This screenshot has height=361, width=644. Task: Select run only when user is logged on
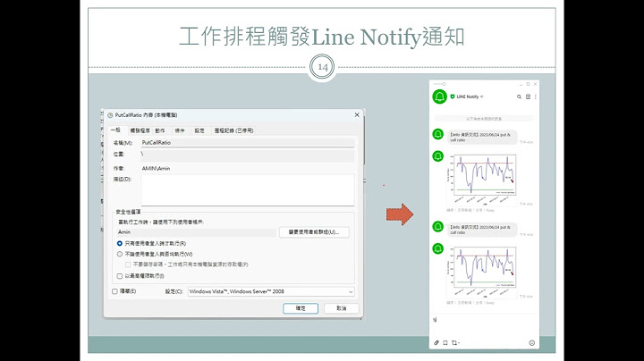pos(120,243)
